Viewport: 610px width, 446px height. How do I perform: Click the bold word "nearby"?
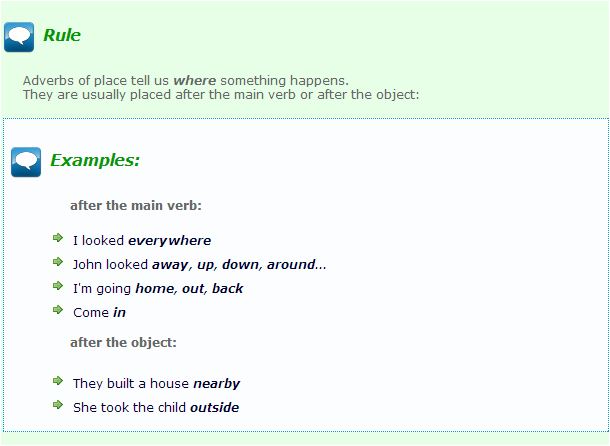(217, 383)
